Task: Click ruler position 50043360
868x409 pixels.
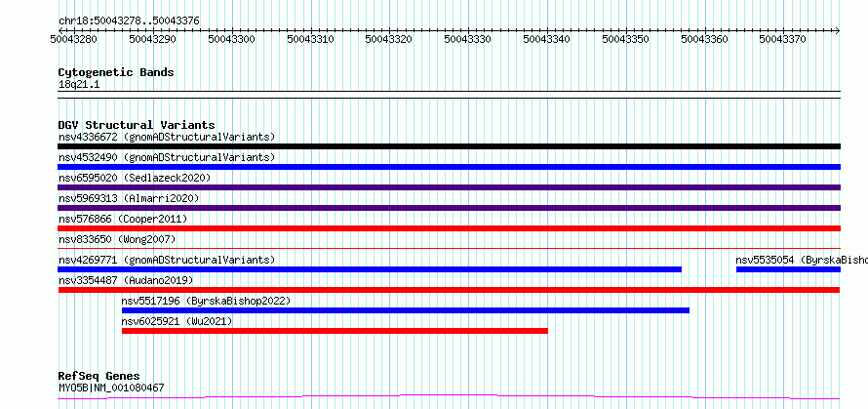Action: coord(705,39)
